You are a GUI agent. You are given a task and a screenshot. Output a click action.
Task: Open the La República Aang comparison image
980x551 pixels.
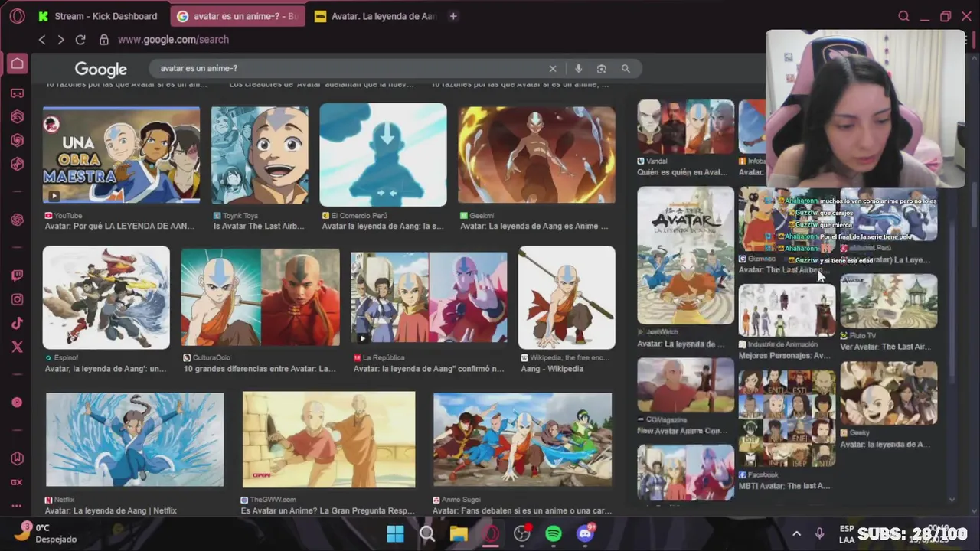429,297
